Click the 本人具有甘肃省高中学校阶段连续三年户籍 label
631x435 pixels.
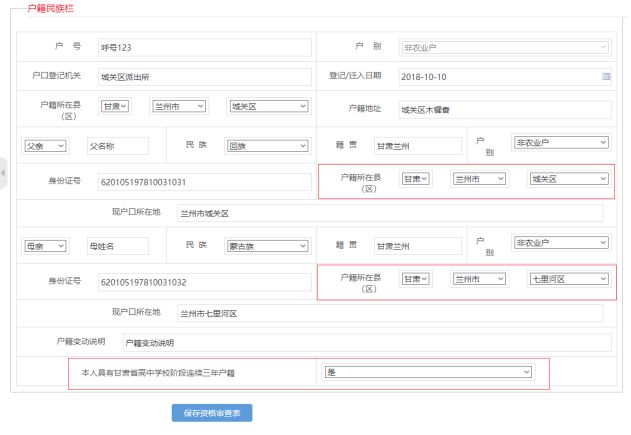[x=158, y=373]
